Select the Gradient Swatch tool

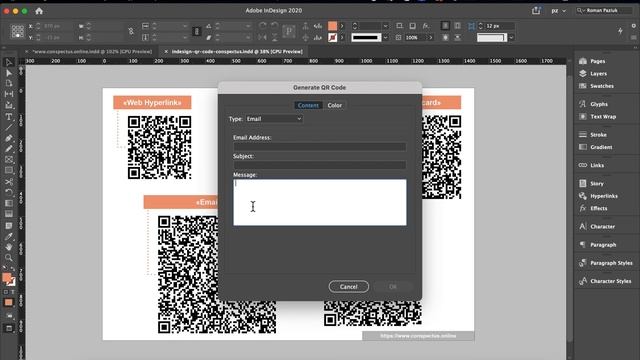coord(9,203)
